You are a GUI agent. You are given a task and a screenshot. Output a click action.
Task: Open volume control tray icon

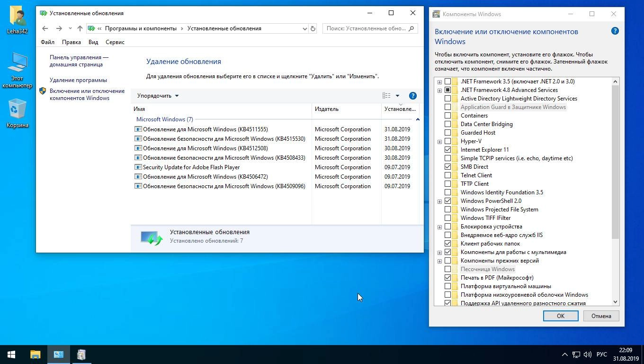(x=588, y=355)
